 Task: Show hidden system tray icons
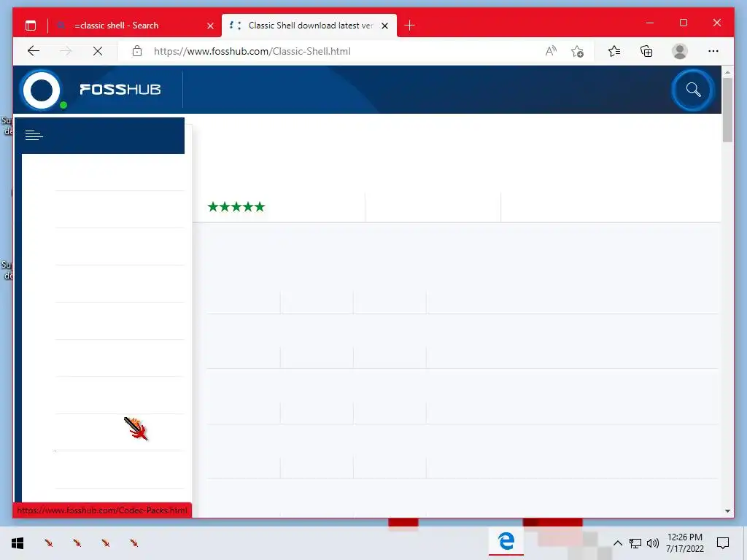click(x=617, y=543)
